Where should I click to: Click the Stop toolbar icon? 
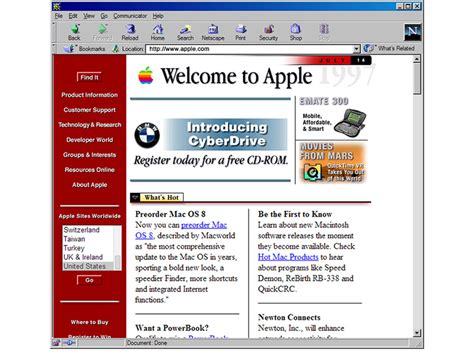324,32
